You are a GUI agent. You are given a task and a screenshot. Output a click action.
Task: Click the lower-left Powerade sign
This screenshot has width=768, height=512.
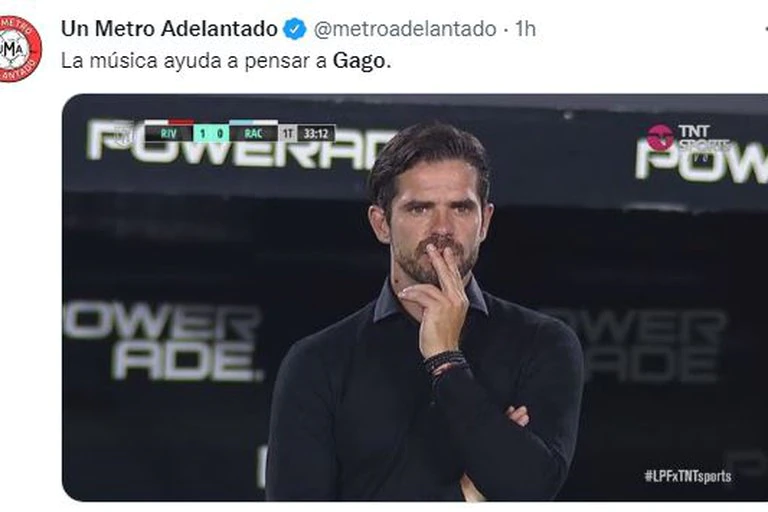tap(163, 341)
